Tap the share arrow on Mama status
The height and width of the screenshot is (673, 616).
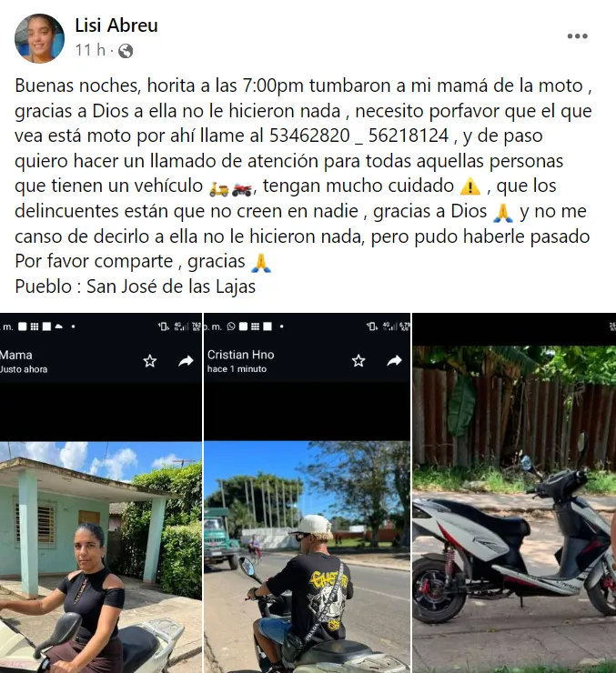pyautogui.click(x=186, y=361)
